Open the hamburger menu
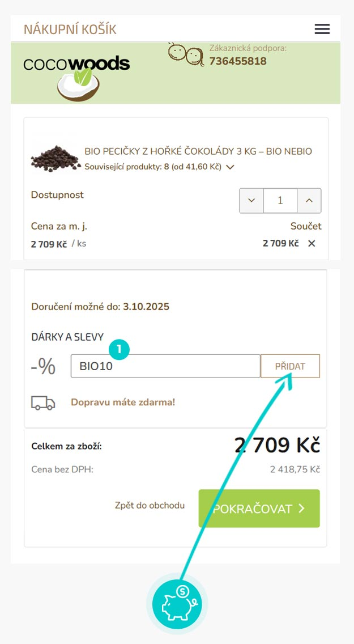This screenshot has width=354, height=644. pyautogui.click(x=322, y=29)
